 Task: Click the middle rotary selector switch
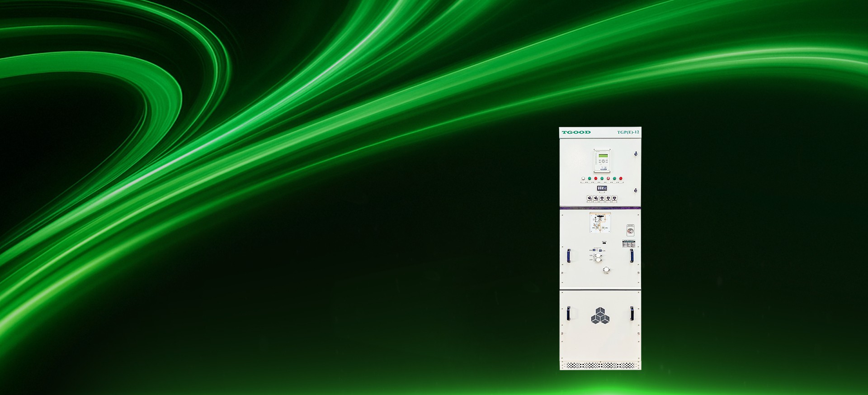coord(602,198)
